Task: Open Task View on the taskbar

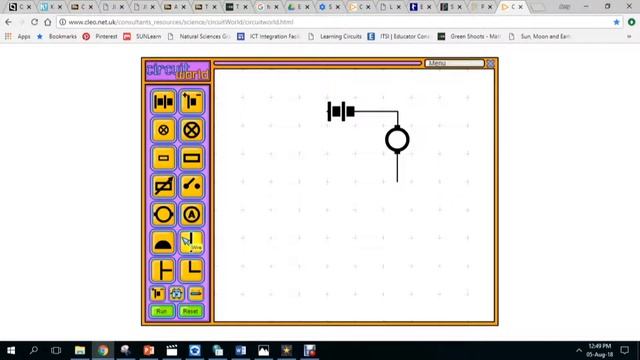Action: (56, 350)
